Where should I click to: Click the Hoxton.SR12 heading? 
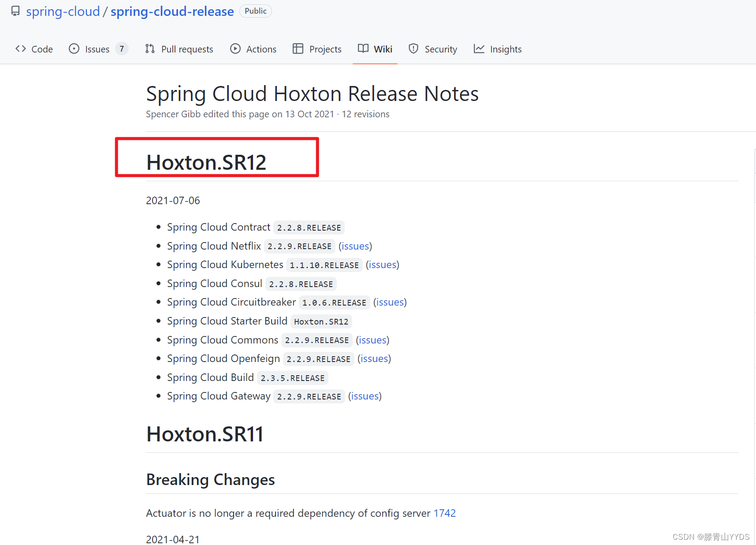click(x=206, y=162)
